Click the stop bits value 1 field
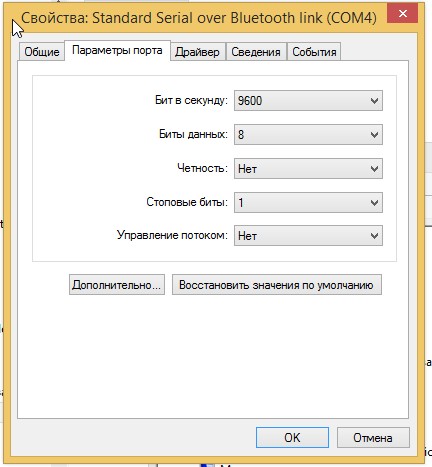432x467 pixels. (x=308, y=203)
